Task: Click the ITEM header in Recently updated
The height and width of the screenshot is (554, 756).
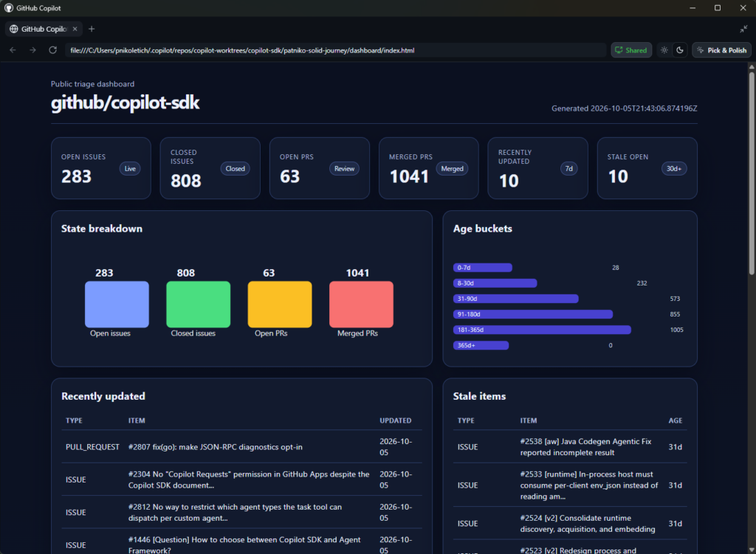Action: (x=137, y=420)
